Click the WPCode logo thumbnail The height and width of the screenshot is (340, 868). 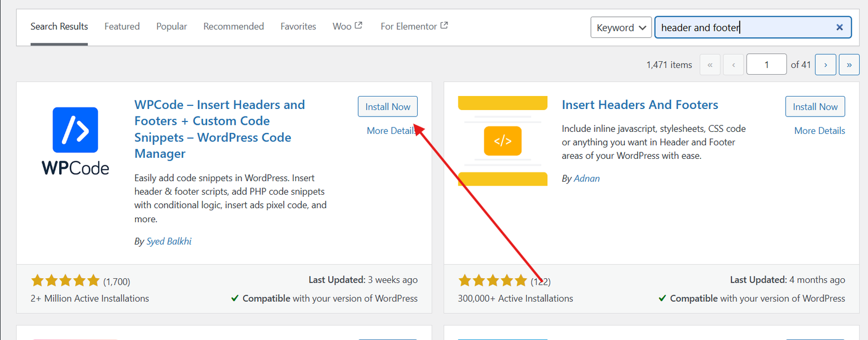75,141
